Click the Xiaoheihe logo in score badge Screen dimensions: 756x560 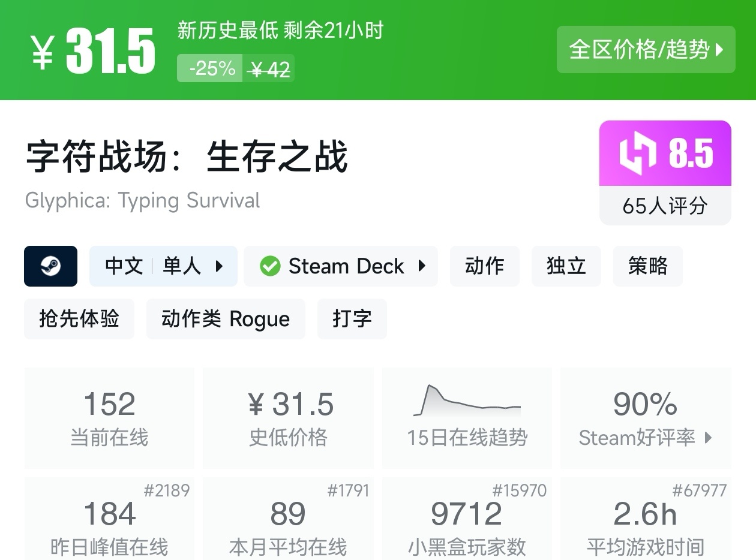click(638, 154)
